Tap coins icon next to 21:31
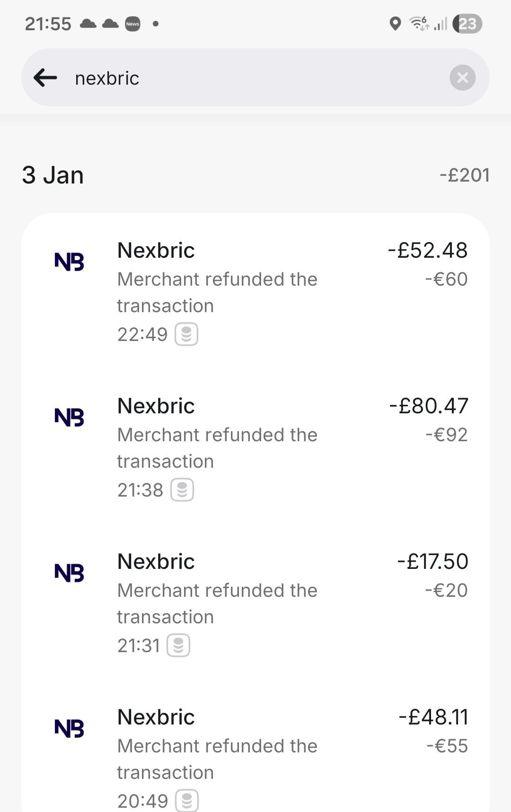Viewport: 511px width, 812px height. 178,646
